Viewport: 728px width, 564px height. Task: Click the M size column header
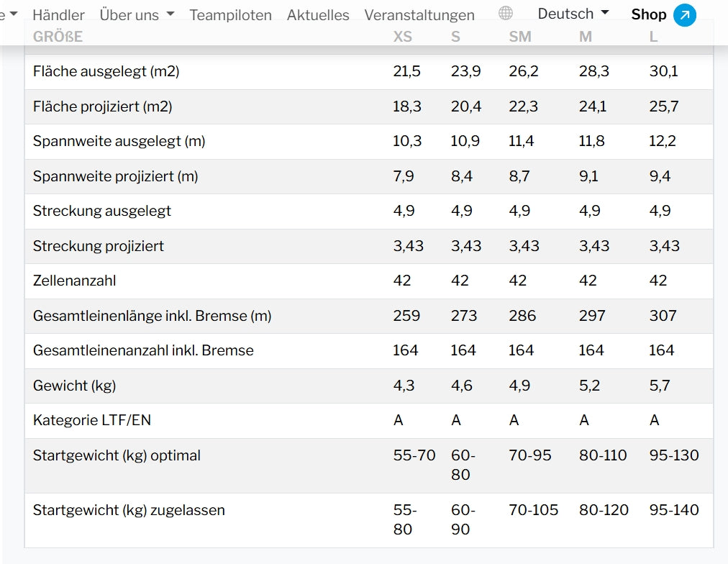coord(586,37)
